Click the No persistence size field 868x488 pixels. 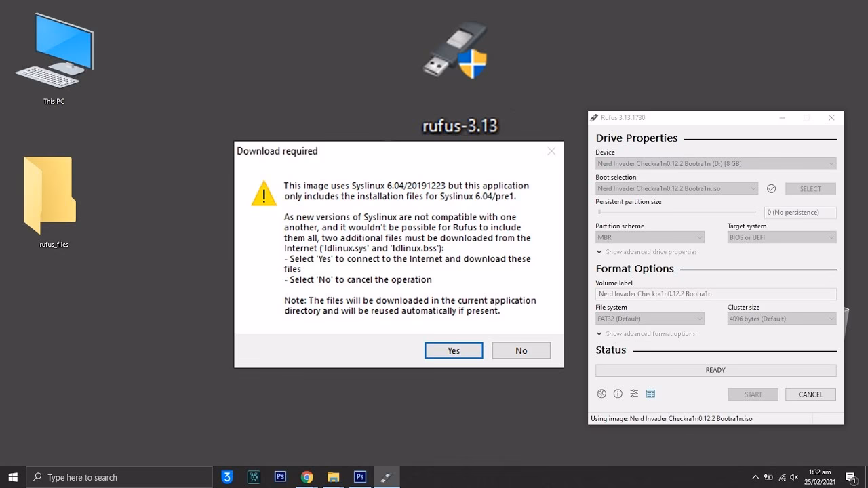[800, 212]
